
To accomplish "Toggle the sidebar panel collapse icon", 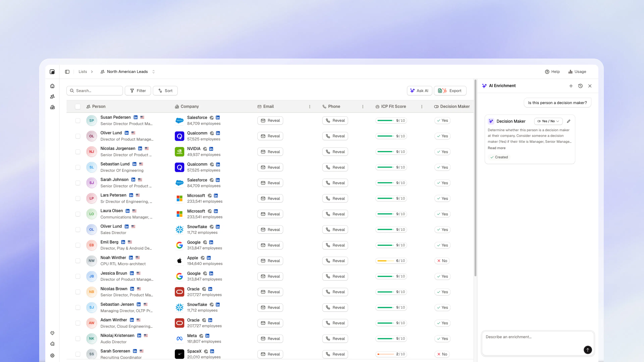I will click(67, 72).
